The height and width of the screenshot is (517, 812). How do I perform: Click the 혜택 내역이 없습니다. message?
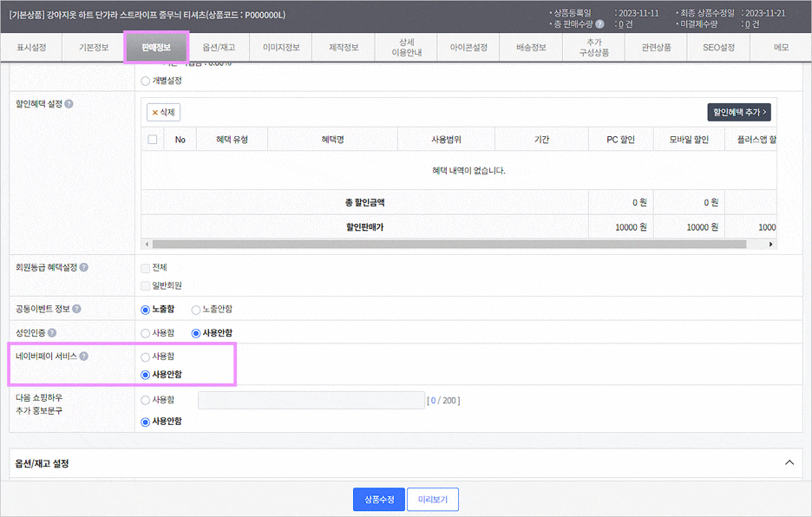coord(468,170)
